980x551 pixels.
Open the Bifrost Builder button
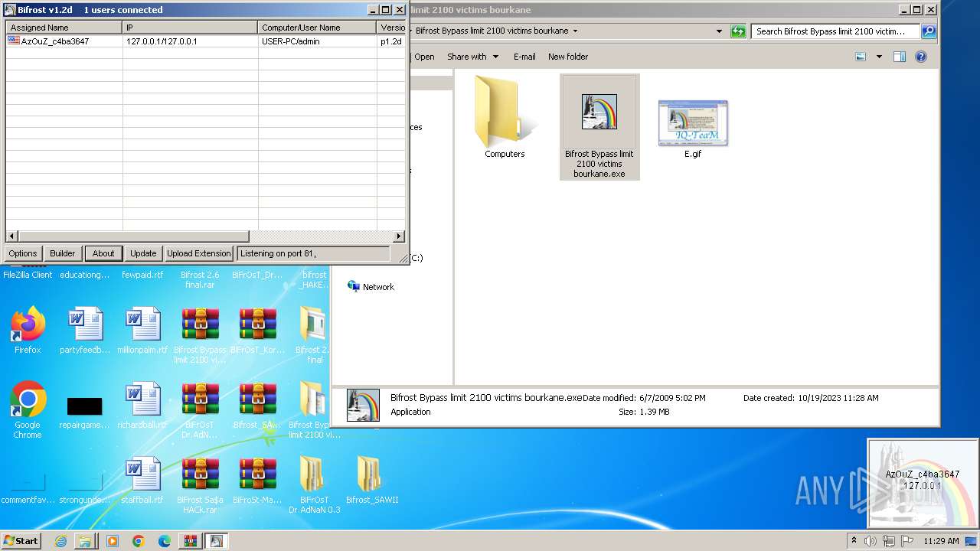63,253
